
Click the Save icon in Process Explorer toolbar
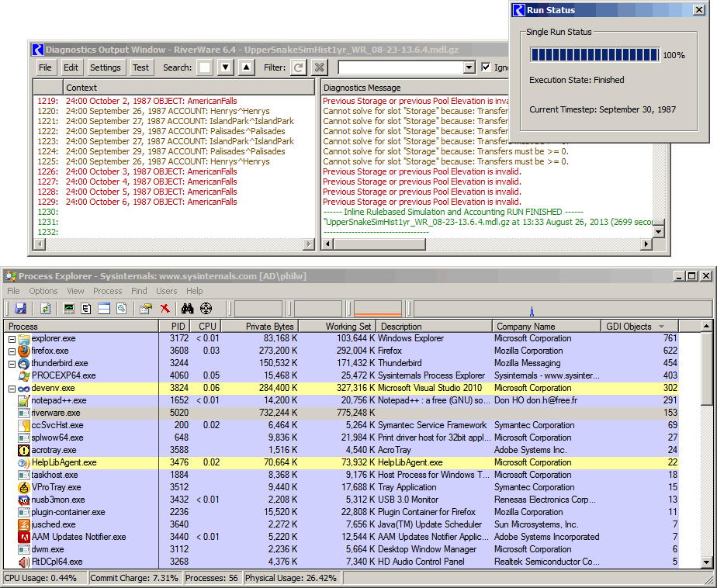(x=20, y=309)
